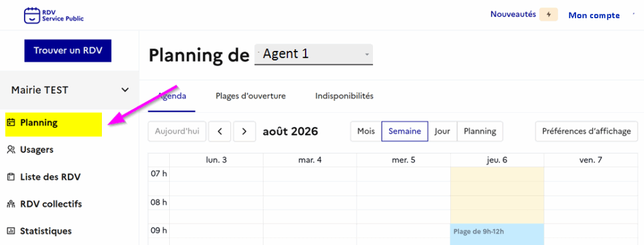Screen dimensions: 644x245
Task: Click the RDV collectifs group icon
Action: pyautogui.click(x=11, y=204)
